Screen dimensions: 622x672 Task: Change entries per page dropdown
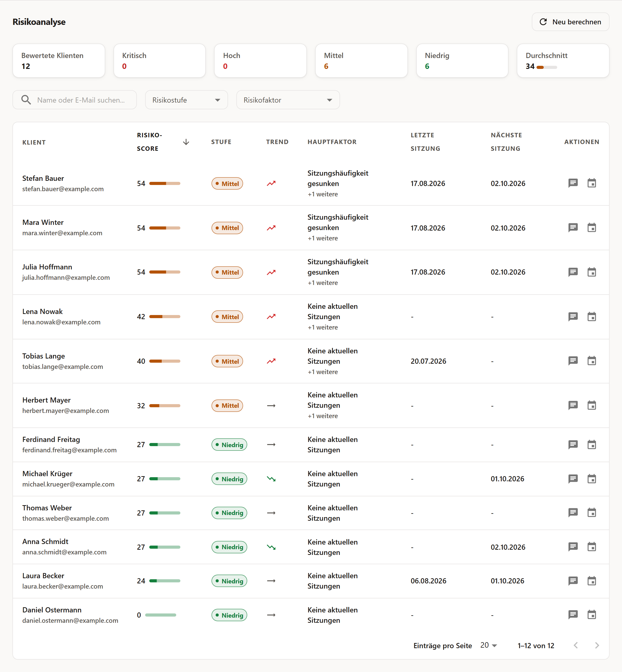pos(488,645)
